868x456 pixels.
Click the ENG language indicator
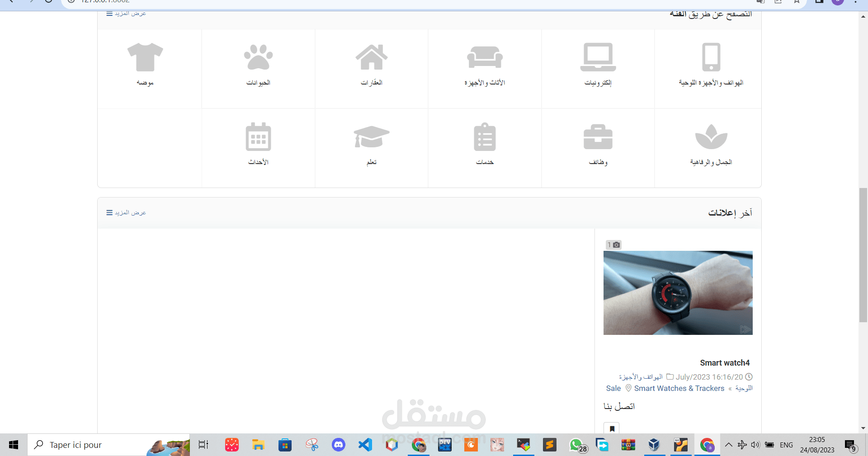(786, 445)
